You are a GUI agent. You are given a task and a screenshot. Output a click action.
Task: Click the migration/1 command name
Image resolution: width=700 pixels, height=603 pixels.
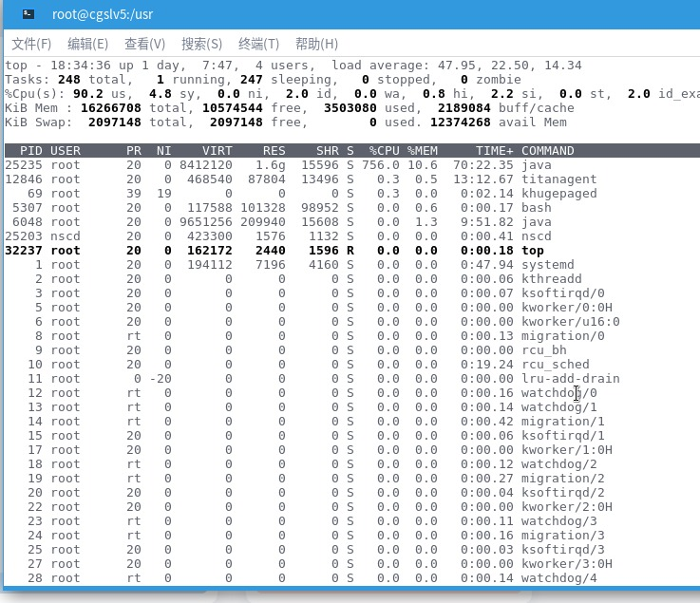[563, 422]
